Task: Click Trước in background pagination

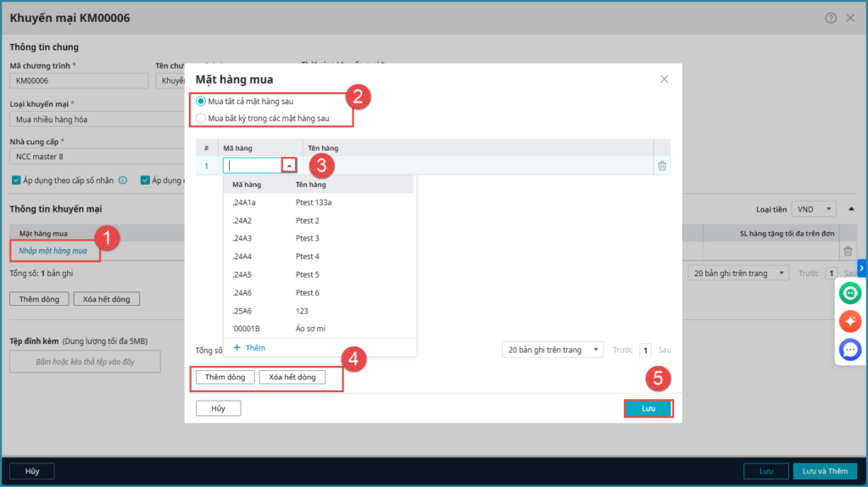Action: coord(808,274)
